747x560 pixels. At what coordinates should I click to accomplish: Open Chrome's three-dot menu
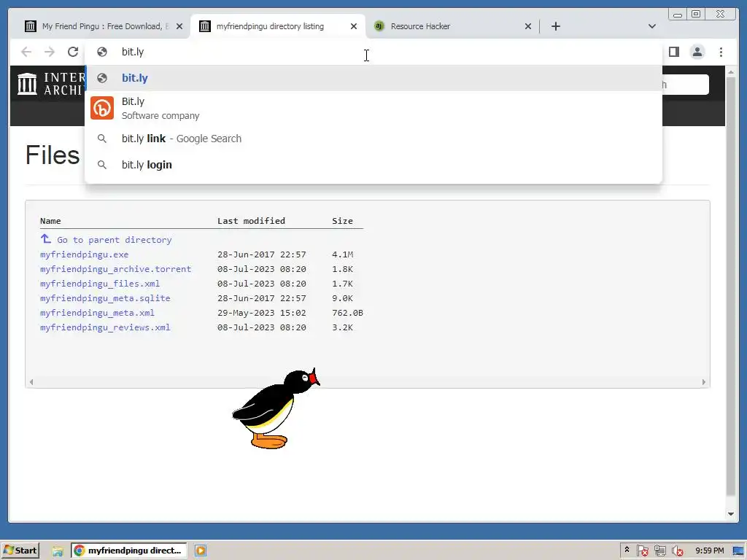[721, 52]
